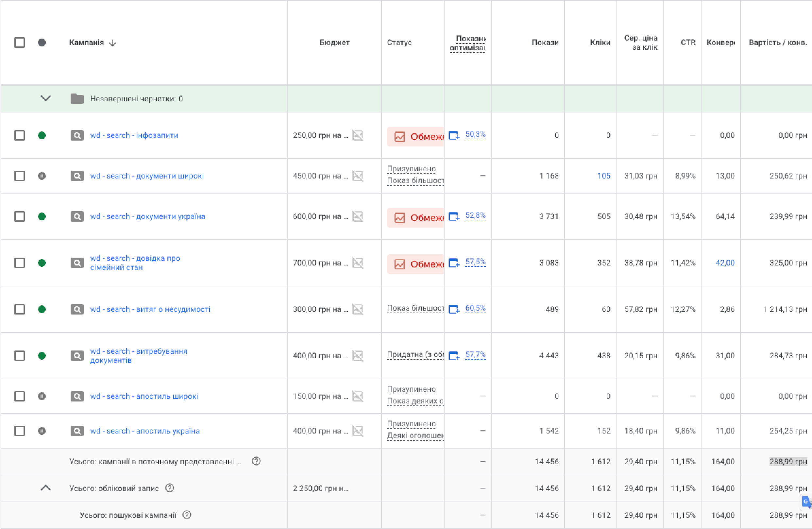This screenshot has width=812, height=529.
Task: Click Обмежено status badge for інфозапити
Action: pyautogui.click(x=415, y=137)
